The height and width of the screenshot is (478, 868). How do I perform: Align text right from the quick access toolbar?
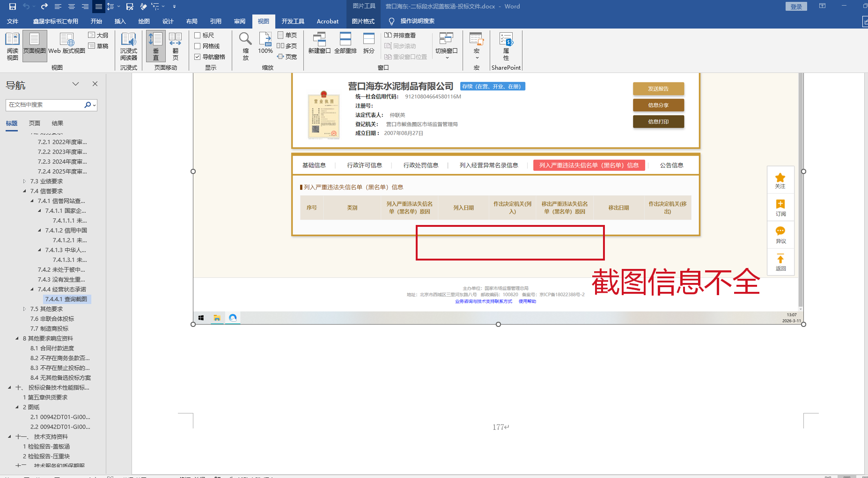[85, 7]
